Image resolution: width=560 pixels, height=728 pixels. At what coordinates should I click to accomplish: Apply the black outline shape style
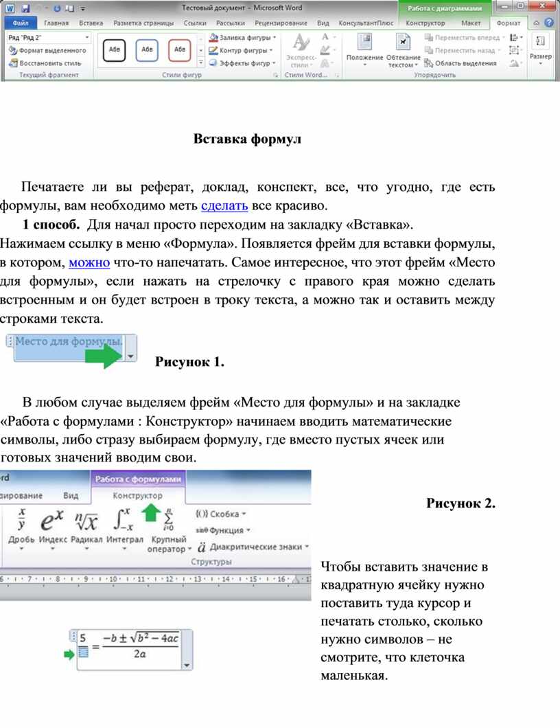click(x=114, y=49)
